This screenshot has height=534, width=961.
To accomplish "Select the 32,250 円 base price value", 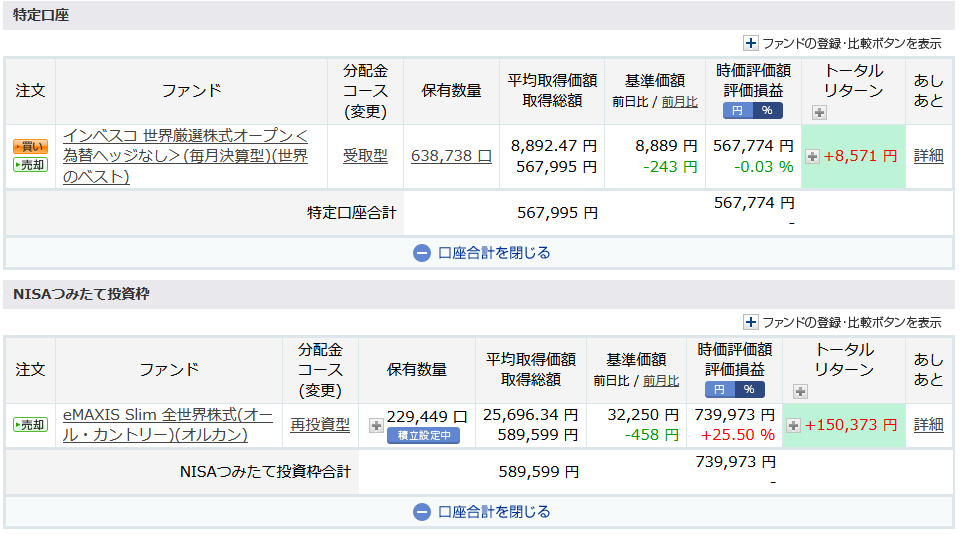I will pyautogui.click(x=643, y=415).
